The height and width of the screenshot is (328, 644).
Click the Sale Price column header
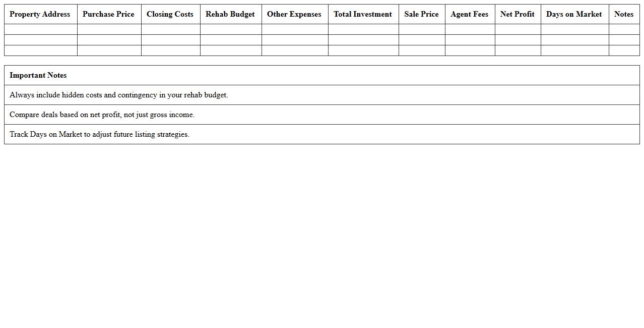click(421, 14)
